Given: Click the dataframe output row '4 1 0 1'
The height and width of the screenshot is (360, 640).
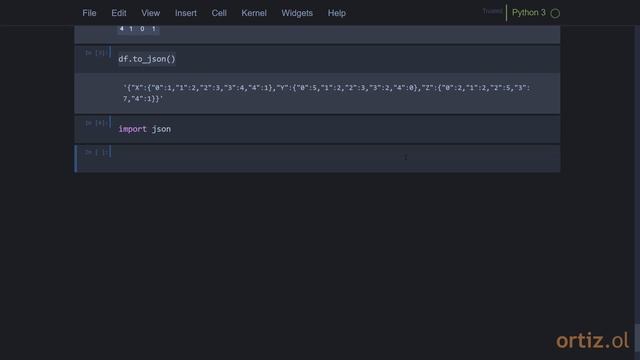Looking at the screenshot, I should [138, 29].
